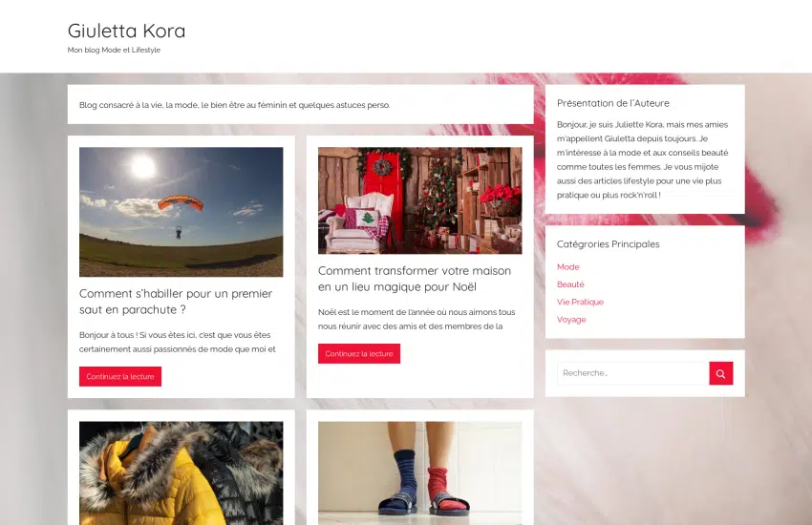The width and height of the screenshot is (812, 525).
Task: Open the yellow fur-hood jacket thumbnail
Action: click(x=182, y=473)
